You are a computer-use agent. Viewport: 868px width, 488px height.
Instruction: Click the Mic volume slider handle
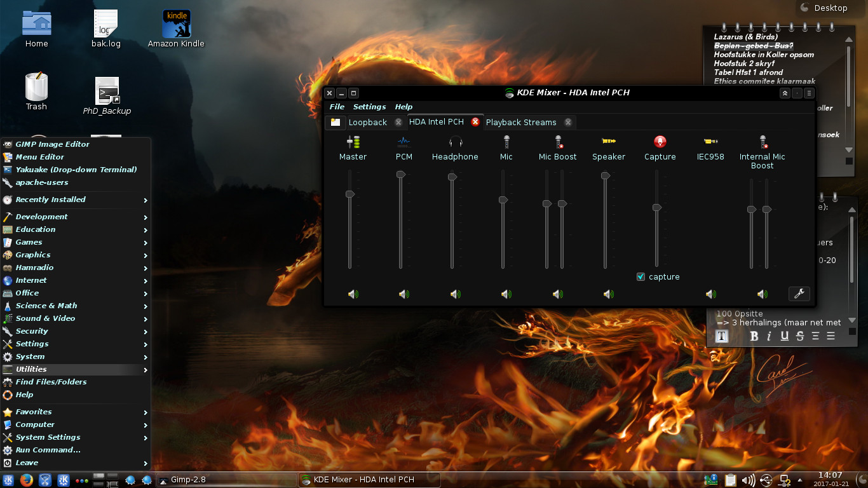pos(503,200)
